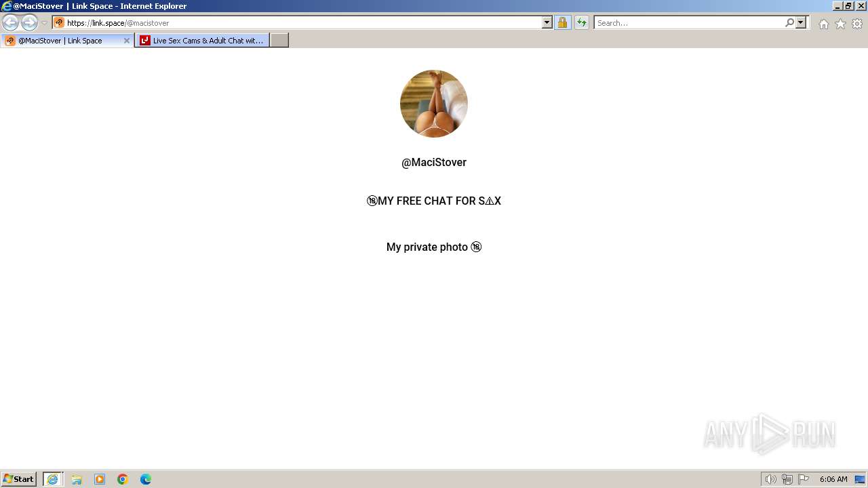
Task: Go to the Home page icon
Action: (x=823, y=24)
